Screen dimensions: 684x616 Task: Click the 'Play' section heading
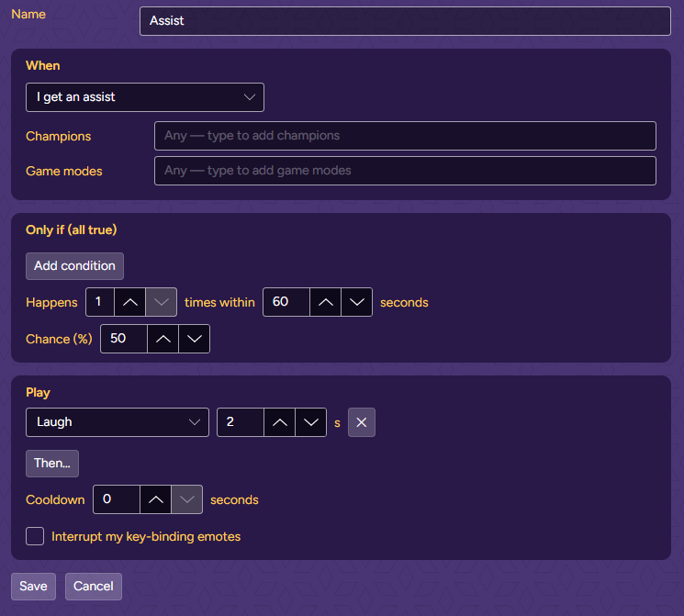tap(38, 393)
